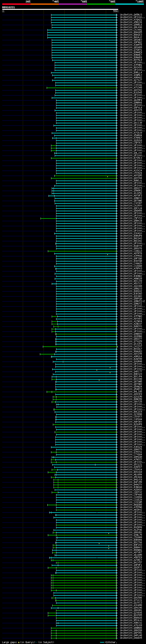Select UniRef100_Q27127 label
Image resolution: width=146 pixels, height=644 pixels.
(x=131, y=80)
